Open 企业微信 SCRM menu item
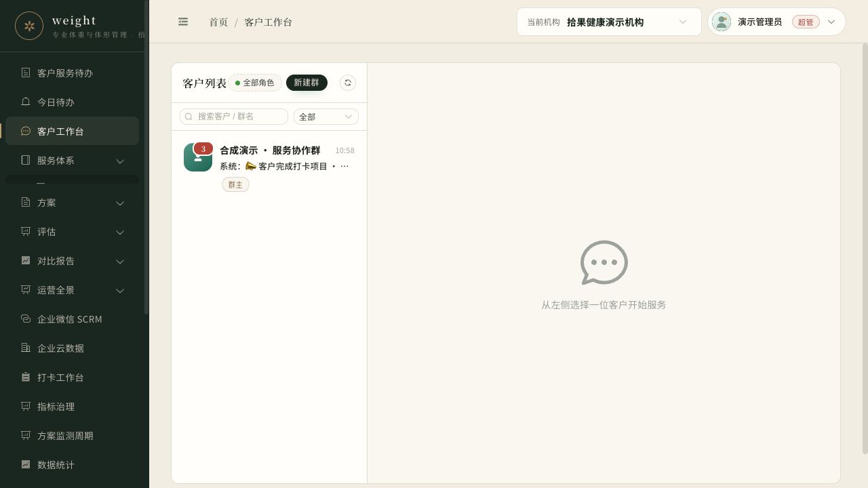This screenshot has width=868, height=488. click(72, 319)
